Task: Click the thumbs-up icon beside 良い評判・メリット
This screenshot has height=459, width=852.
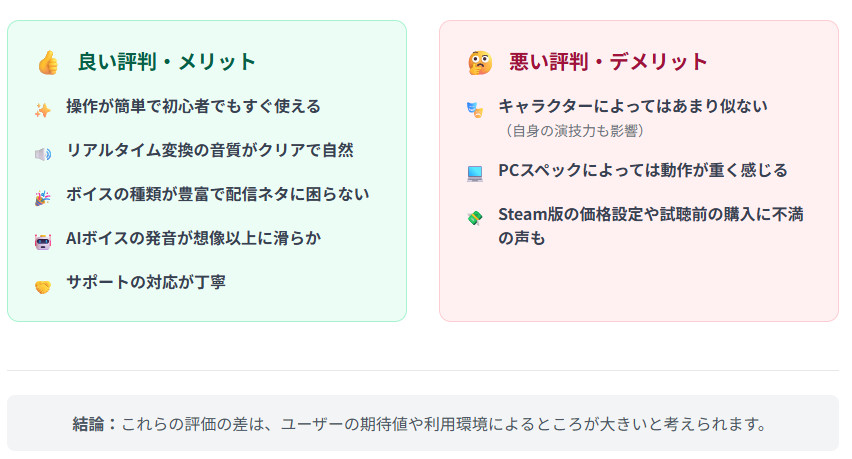Action: (x=48, y=63)
